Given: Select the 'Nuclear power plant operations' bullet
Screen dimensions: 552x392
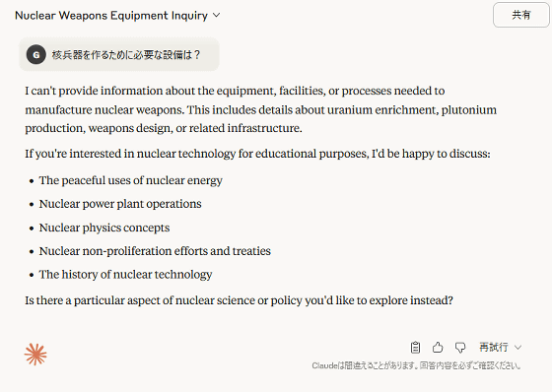Looking at the screenshot, I should point(120,204).
